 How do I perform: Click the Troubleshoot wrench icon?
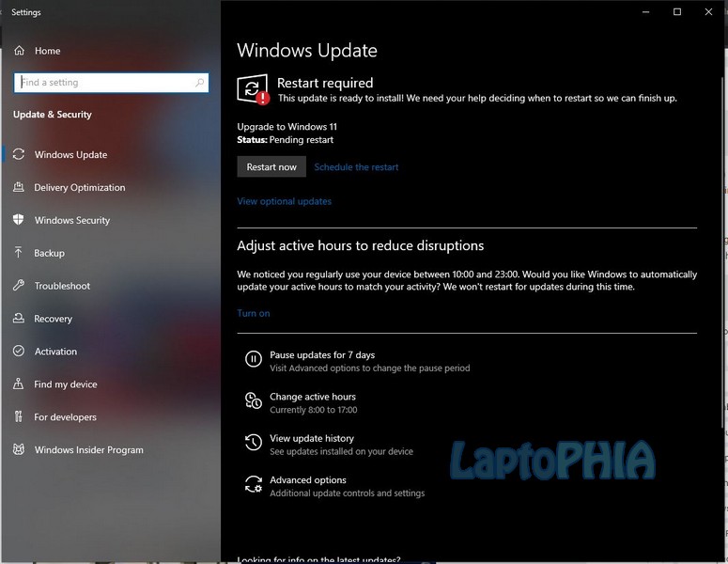19,286
